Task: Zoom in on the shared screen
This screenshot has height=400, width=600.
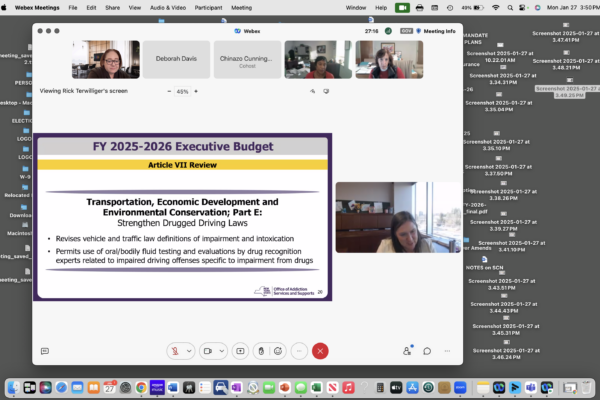Action: click(x=196, y=91)
